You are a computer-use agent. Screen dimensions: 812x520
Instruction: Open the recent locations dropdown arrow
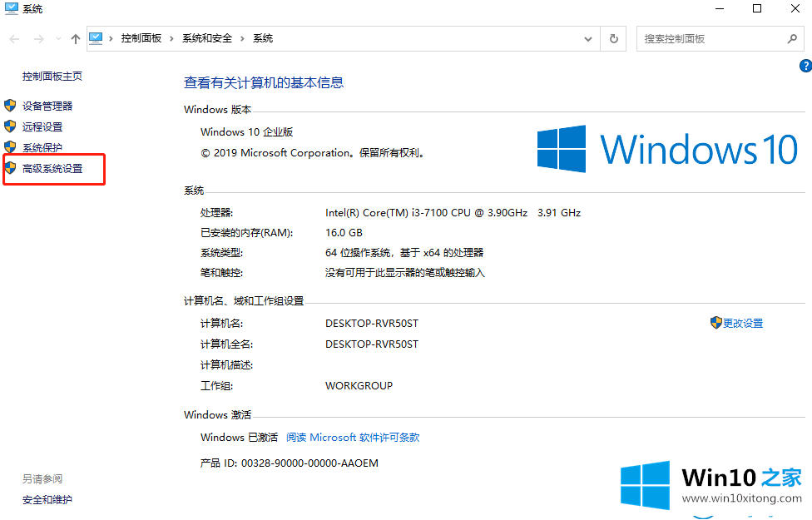tap(58, 39)
